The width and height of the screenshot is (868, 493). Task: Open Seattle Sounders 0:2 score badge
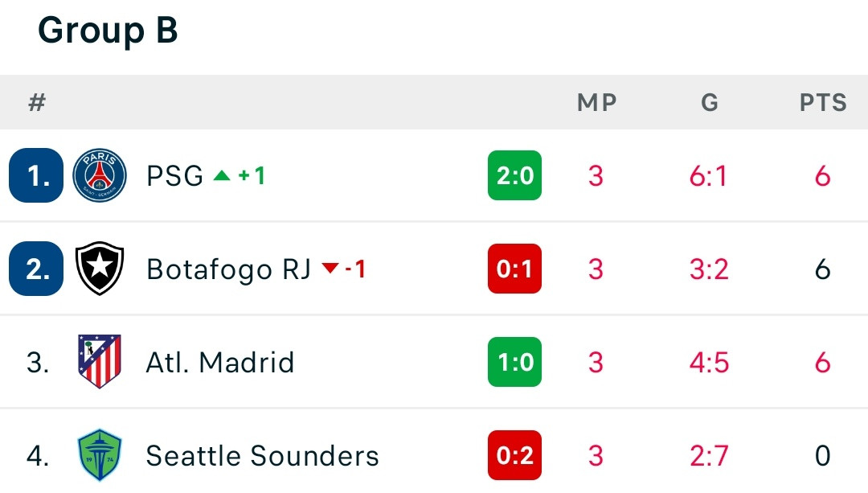pos(515,454)
